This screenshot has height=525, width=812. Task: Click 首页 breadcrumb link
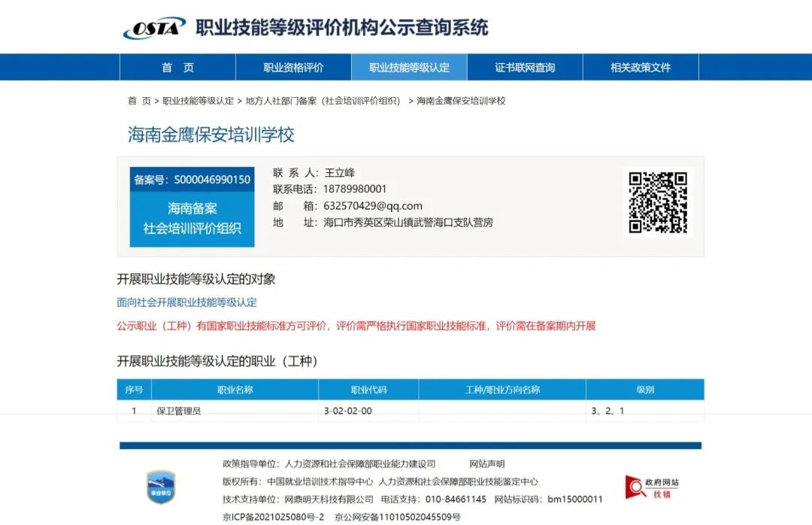139,101
